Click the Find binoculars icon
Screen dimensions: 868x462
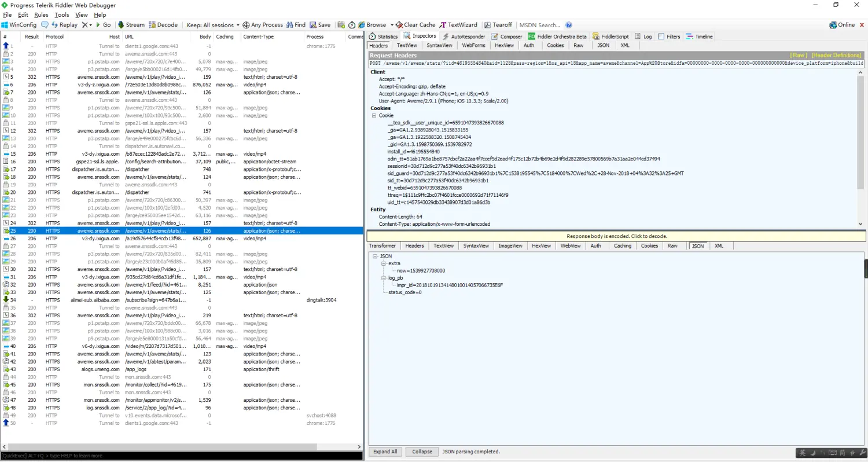tap(289, 25)
